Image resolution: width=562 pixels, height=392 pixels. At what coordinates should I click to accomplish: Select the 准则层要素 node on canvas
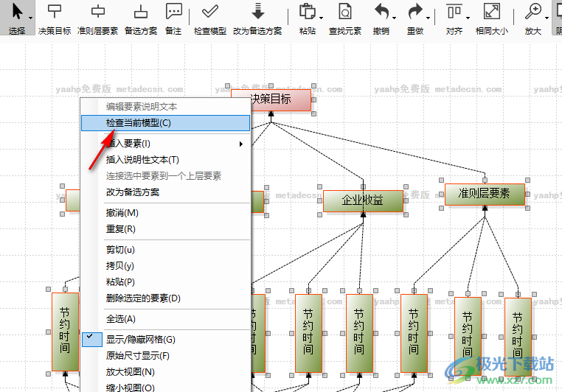[x=485, y=195]
